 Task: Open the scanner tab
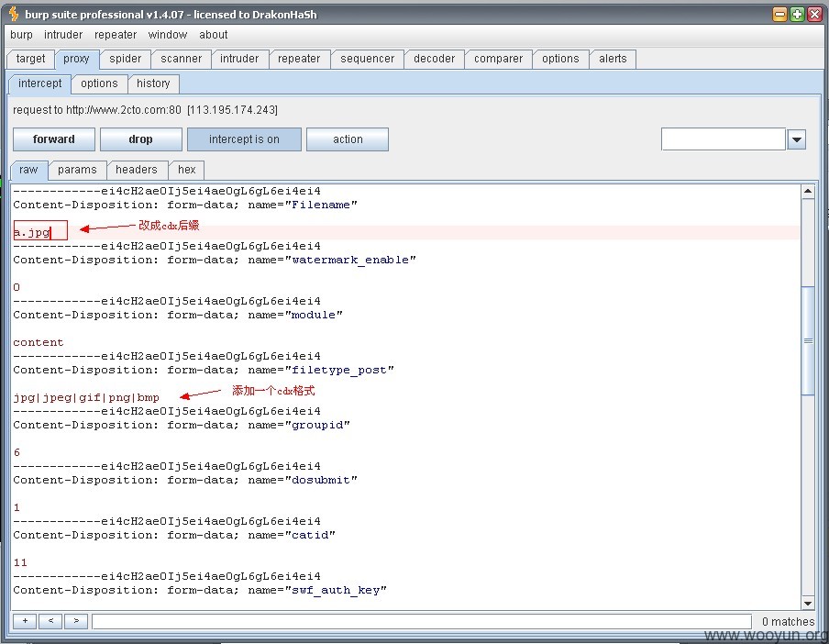coord(181,59)
